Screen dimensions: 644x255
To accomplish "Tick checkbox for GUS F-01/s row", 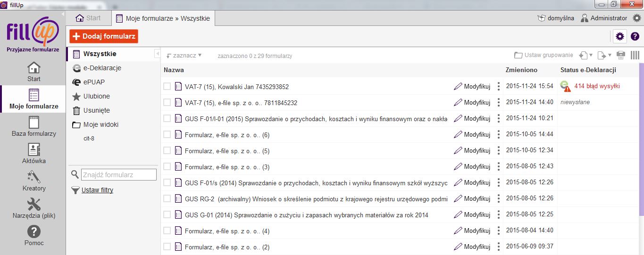I will point(167,182).
